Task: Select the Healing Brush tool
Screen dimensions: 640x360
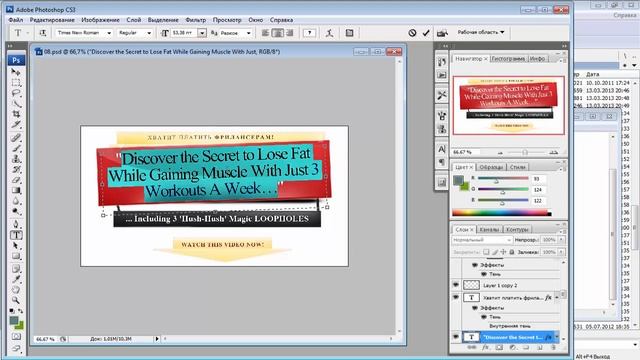Action: (x=16, y=138)
